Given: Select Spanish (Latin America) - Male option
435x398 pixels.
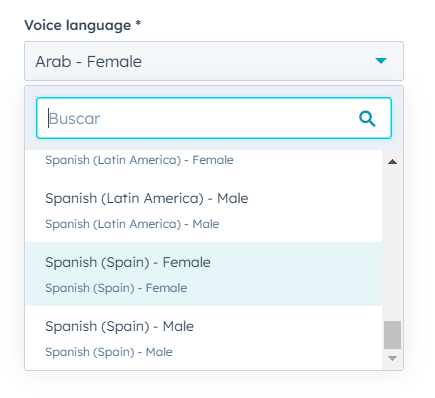Looking at the screenshot, I should 203,210.
